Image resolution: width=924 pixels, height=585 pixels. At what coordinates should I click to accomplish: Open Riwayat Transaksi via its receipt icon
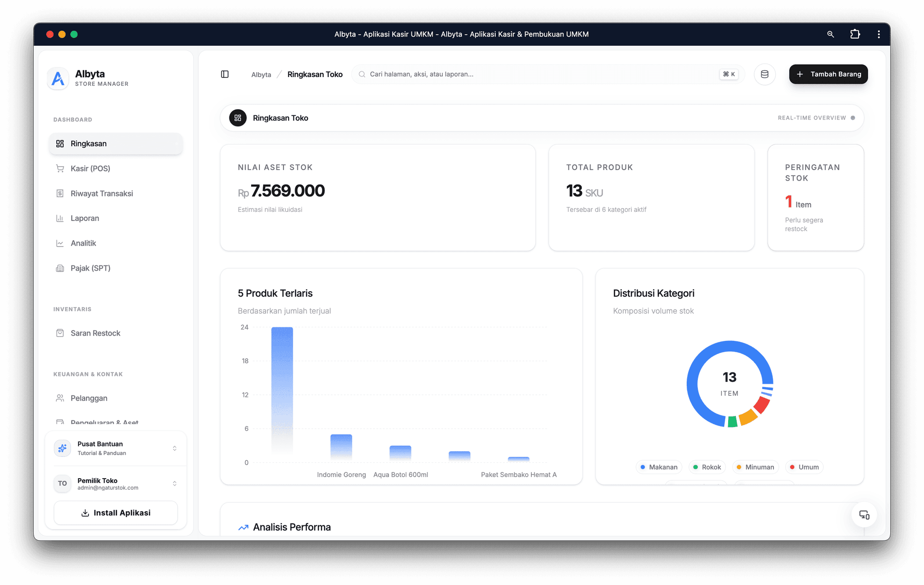coord(60,193)
